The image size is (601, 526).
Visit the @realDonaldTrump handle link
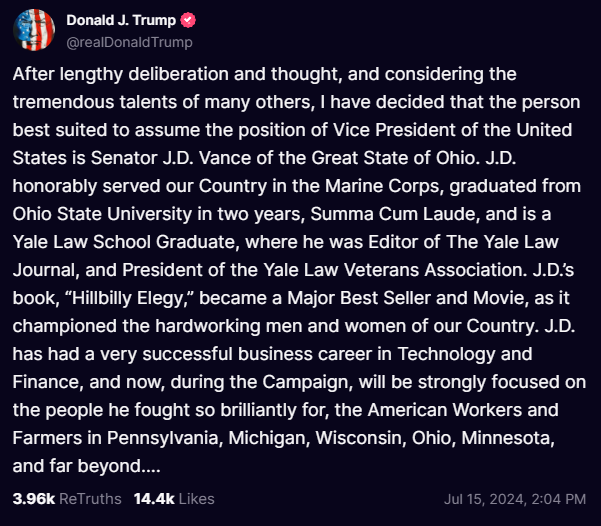pos(129,42)
